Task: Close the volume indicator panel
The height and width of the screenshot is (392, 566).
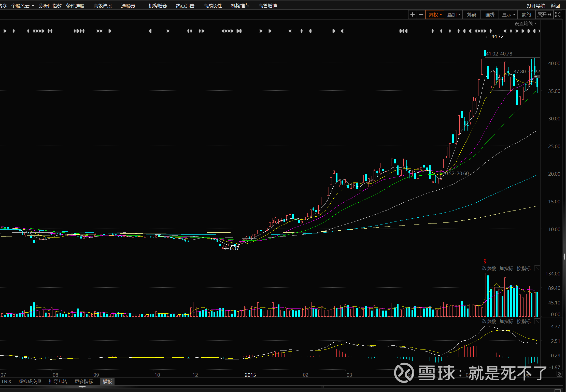Action: [x=537, y=269]
